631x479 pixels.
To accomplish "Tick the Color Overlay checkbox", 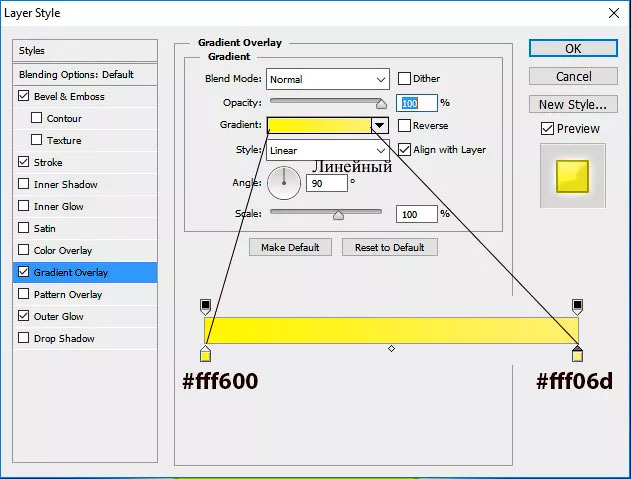I will pos(23,250).
